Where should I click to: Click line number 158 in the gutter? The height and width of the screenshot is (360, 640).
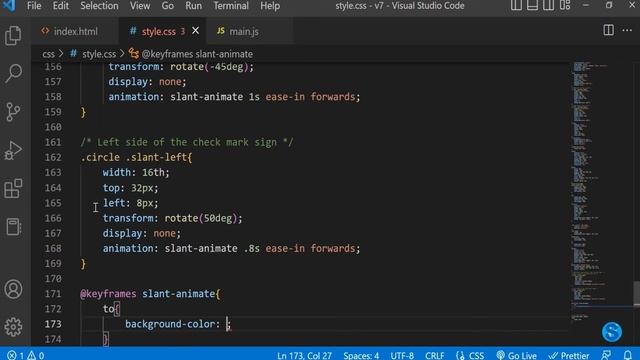click(53, 97)
